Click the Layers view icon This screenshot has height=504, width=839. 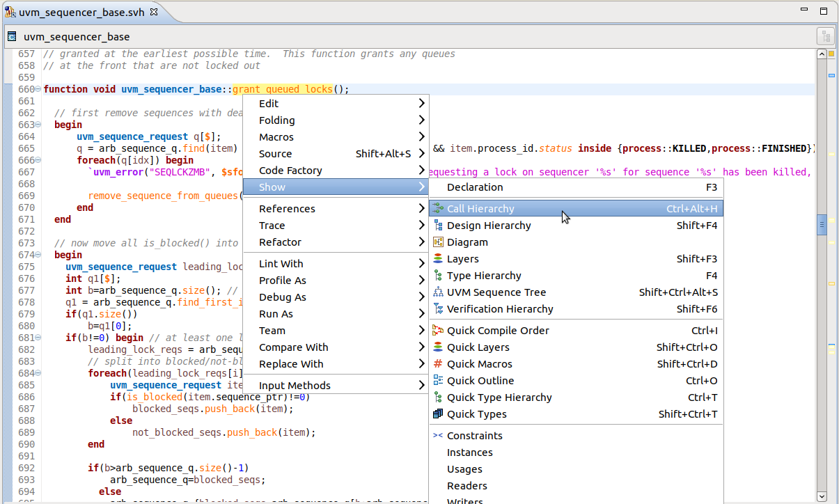tap(437, 258)
